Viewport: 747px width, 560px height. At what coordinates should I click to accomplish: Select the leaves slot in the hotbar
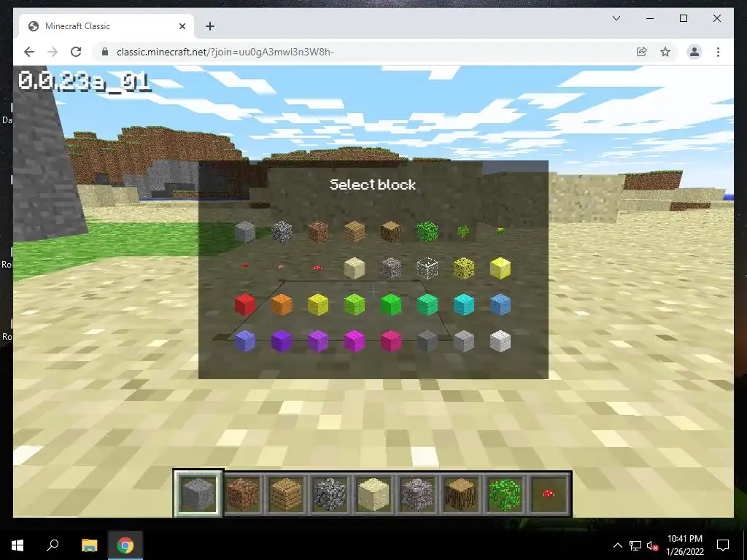tap(505, 494)
